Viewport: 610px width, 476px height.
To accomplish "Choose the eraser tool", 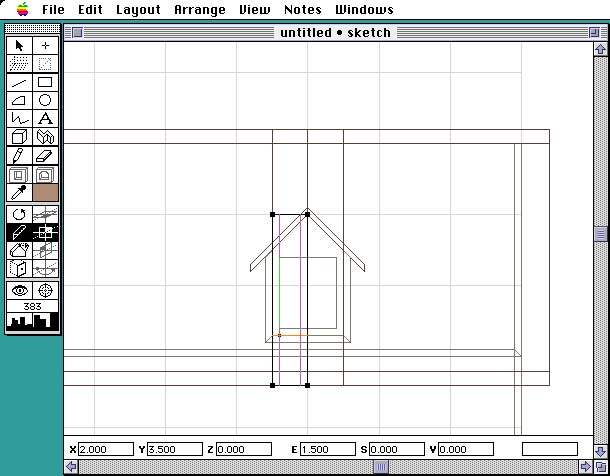I will coord(45,155).
